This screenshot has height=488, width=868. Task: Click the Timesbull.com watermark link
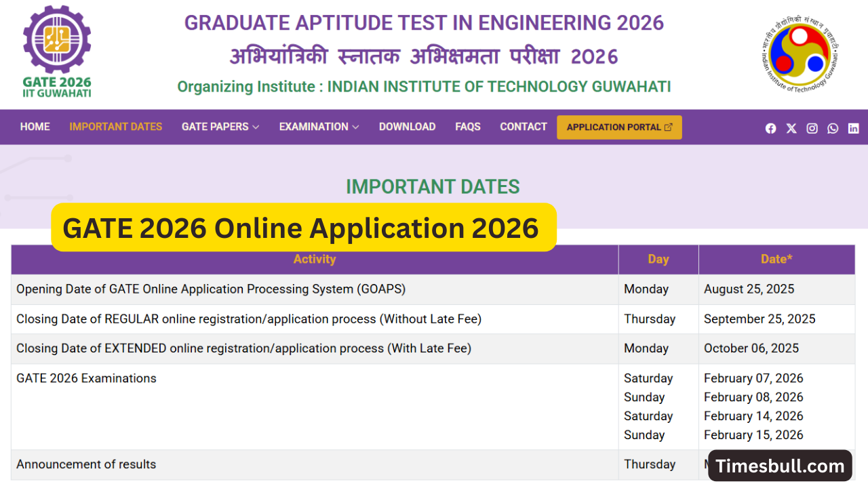coord(779,466)
